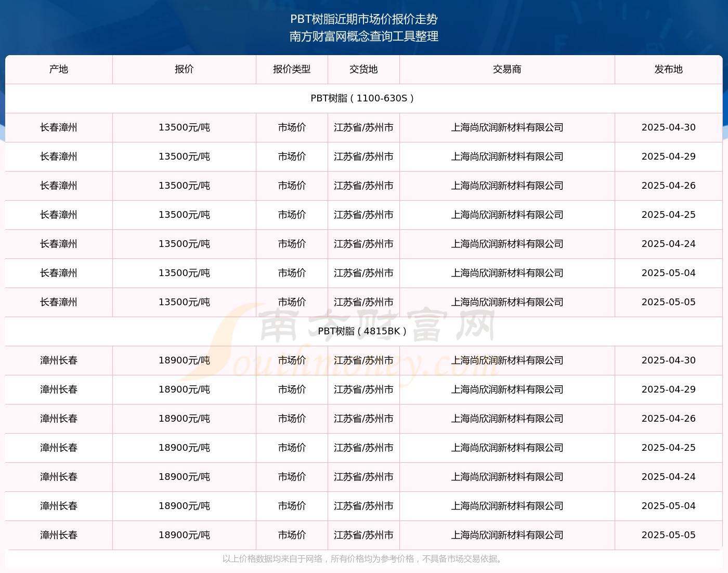The height and width of the screenshot is (573, 728).
Task: Click date 2025-04-30 in the 长春漳州 section
Action: pyautogui.click(x=668, y=127)
